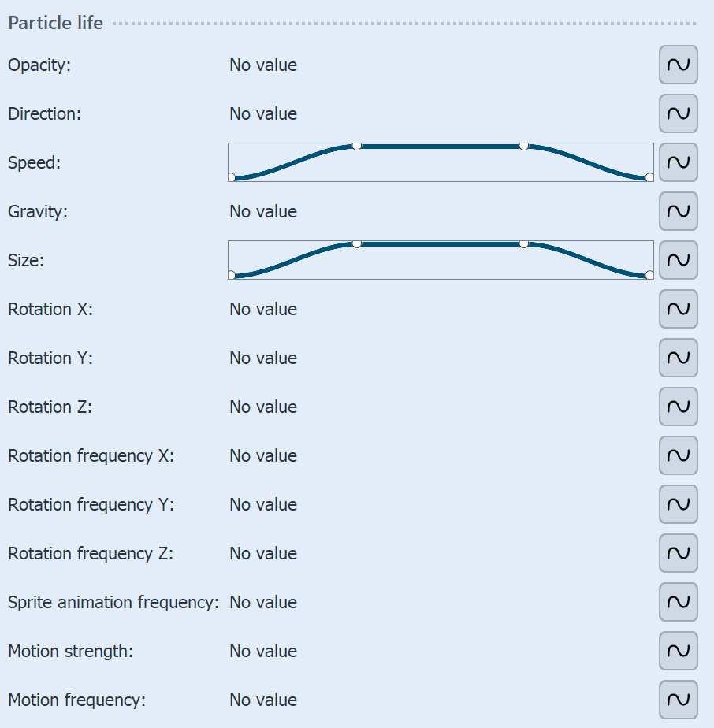The width and height of the screenshot is (714, 728).
Task: Click Rotation frequency Y wave icon
Action: click(x=678, y=504)
